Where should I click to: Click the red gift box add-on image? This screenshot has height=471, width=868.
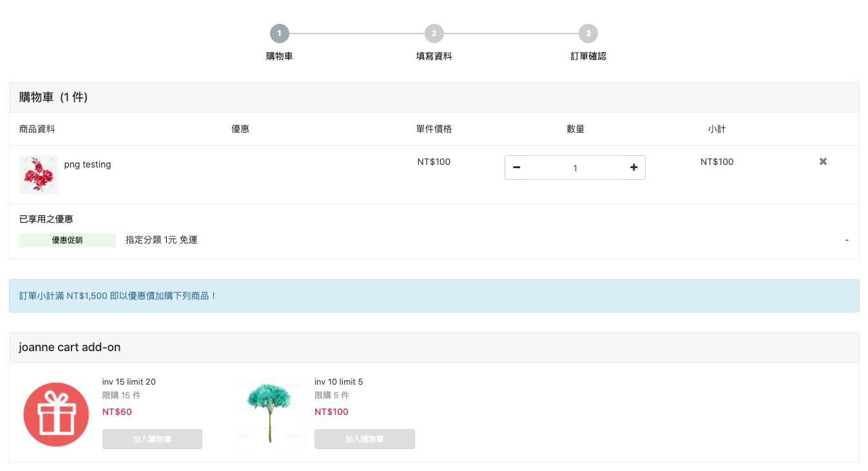coord(56,414)
